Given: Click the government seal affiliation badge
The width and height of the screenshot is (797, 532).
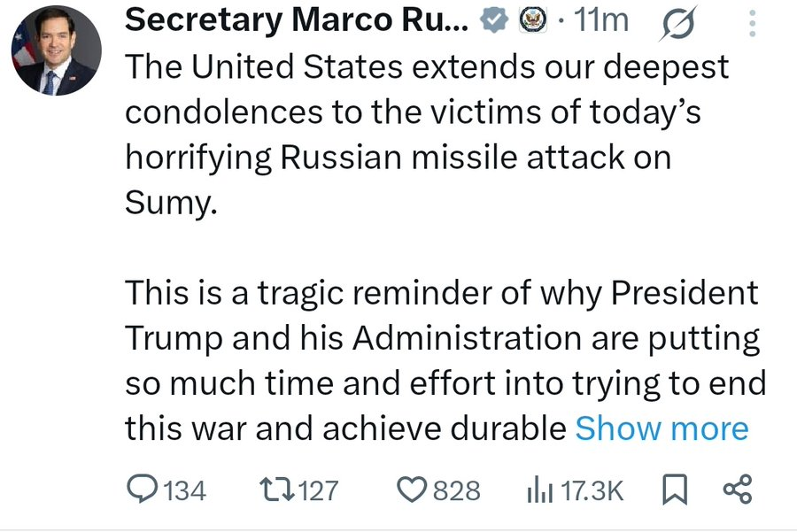Looking at the screenshot, I should [529, 21].
